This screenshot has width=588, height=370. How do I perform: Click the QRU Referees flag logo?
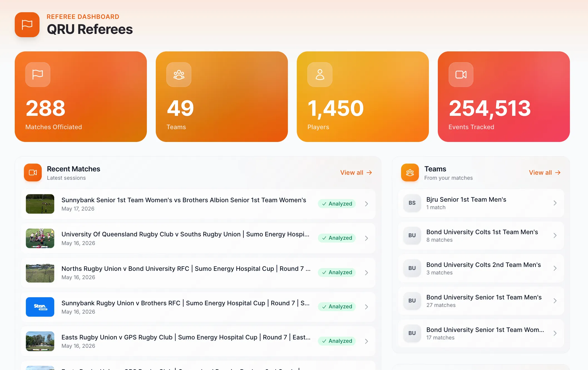click(x=27, y=25)
